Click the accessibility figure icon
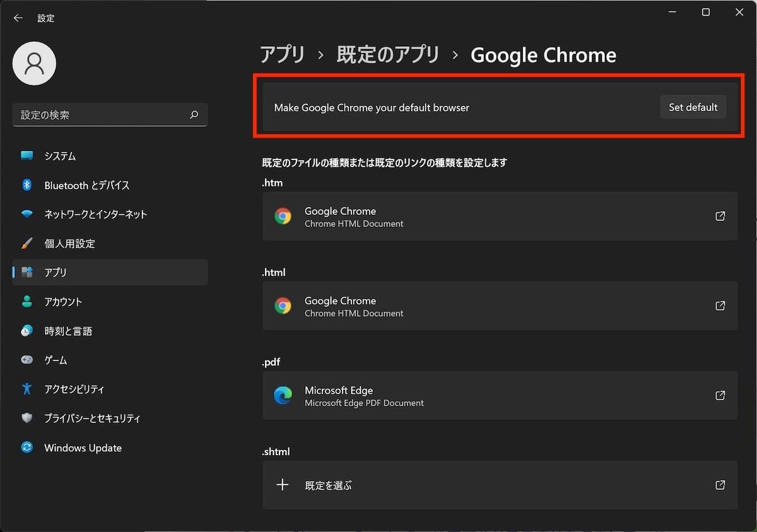 26,389
